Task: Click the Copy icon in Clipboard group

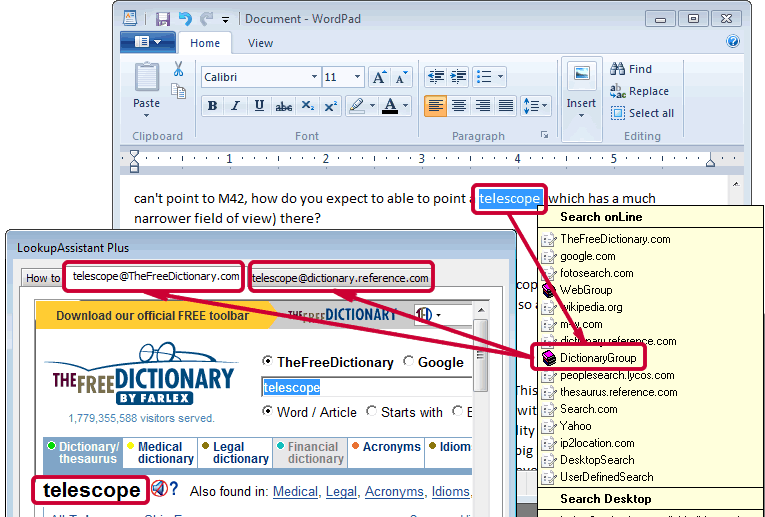Action: click(179, 91)
